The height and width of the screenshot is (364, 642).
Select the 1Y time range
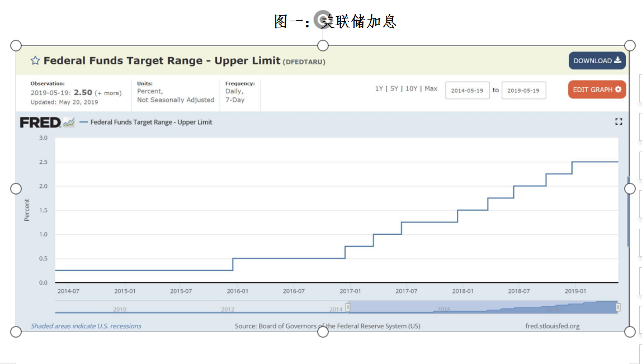(x=379, y=89)
